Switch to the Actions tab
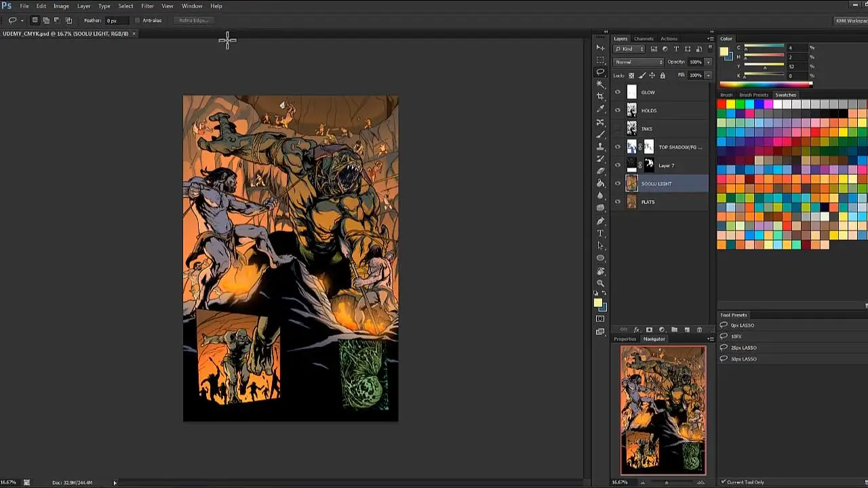868x488 pixels. (x=669, y=39)
